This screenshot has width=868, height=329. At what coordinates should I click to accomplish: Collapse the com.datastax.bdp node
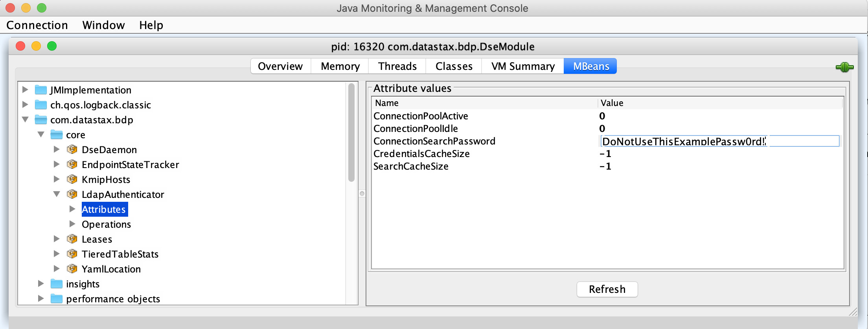coord(25,119)
